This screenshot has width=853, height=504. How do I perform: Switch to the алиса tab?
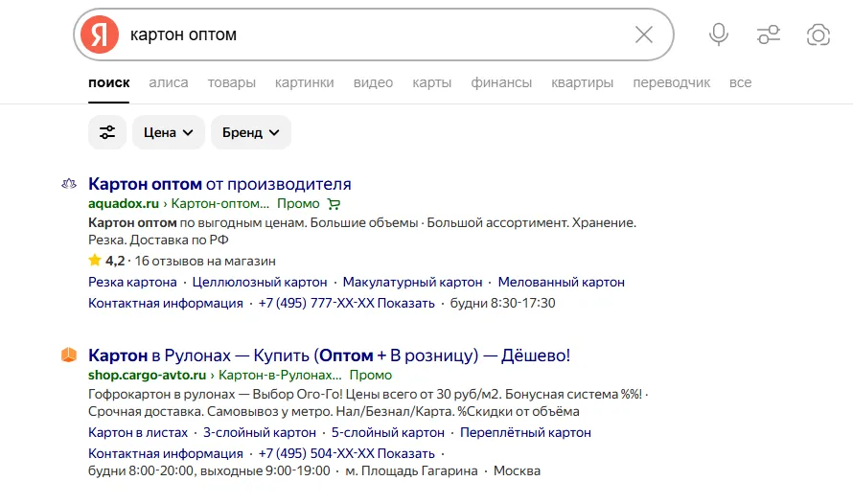(169, 82)
